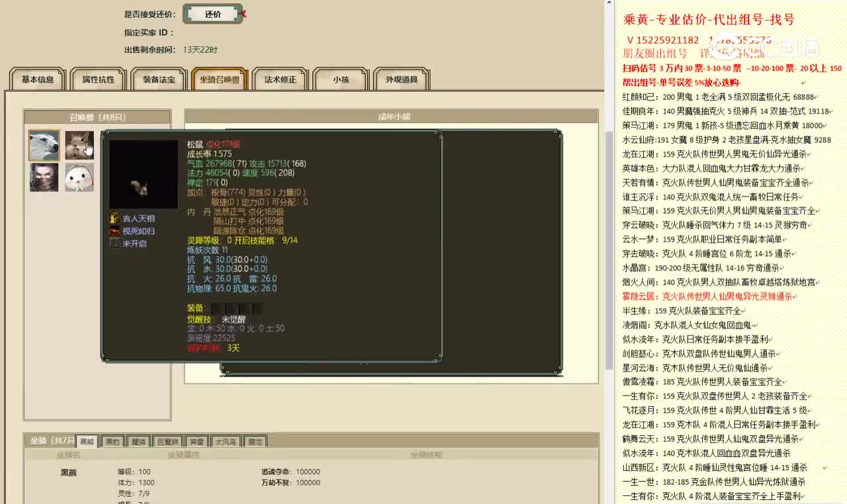Screen dimensions: 847x504
Task: Click the 召唤兽（共8只） panel header
Action: (x=97, y=117)
